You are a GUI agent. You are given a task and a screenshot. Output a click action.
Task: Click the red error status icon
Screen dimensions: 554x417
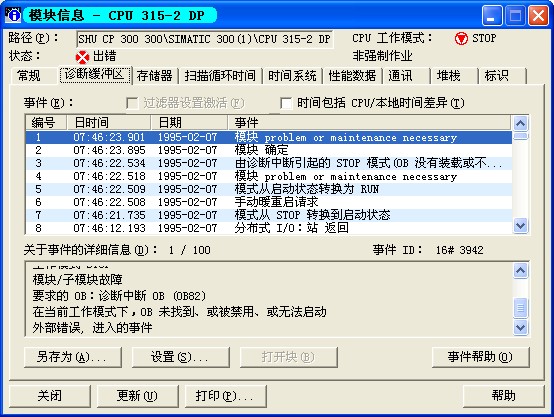pos(82,57)
